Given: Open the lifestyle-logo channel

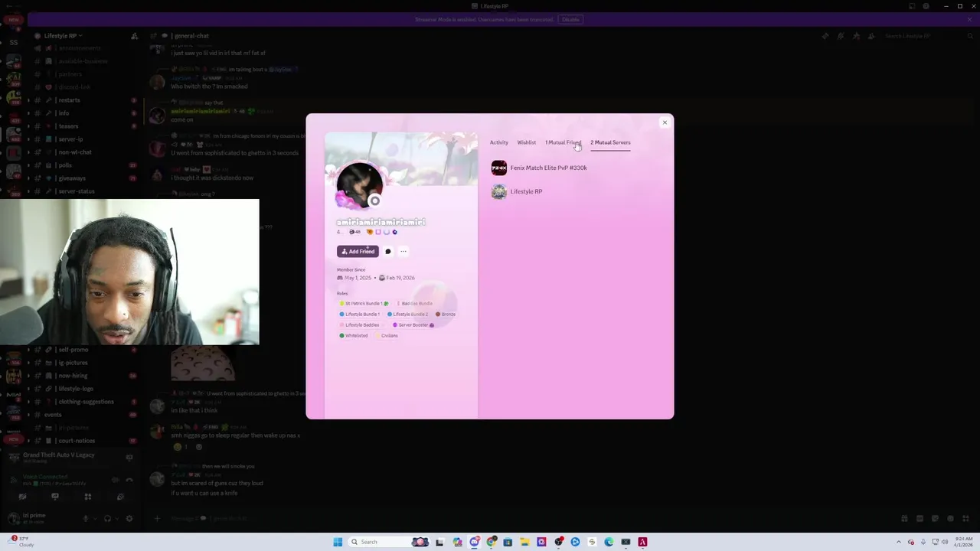Looking at the screenshot, I should point(75,389).
